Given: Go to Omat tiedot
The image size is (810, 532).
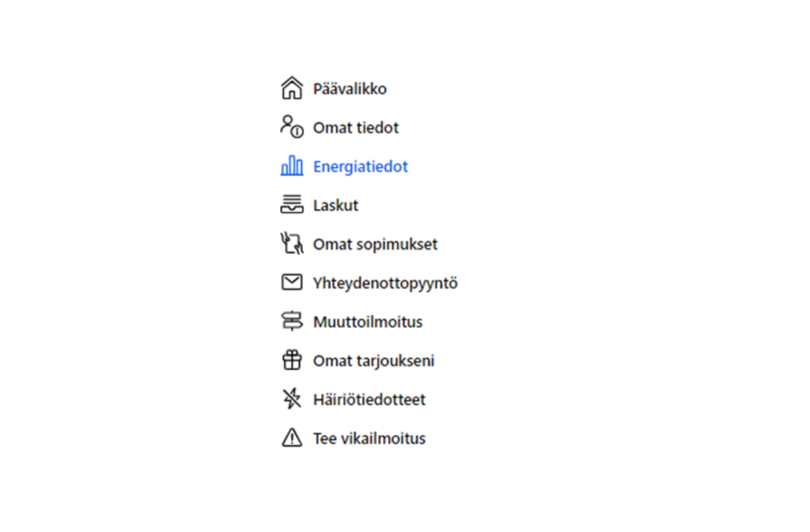Looking at the screenshot, I should coord(356,128).
